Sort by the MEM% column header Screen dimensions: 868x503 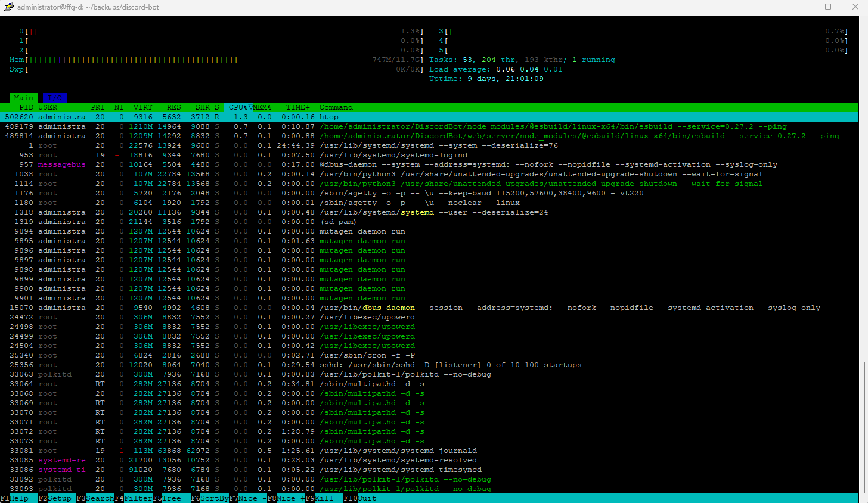[x=262, y=107]
